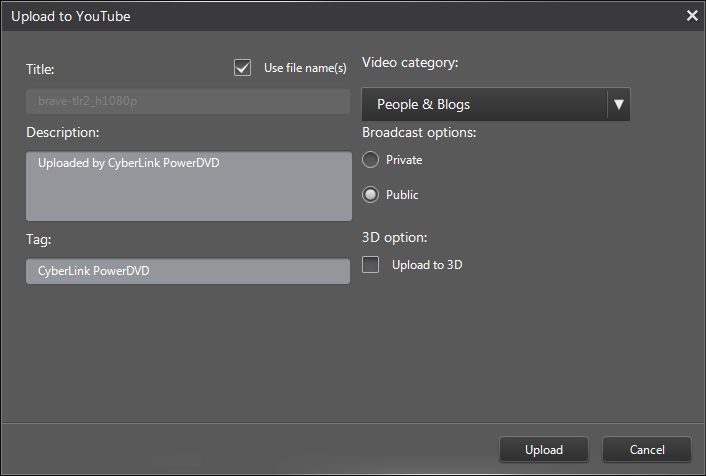Click the Private option label text
Image resolution: width=706 pixels, height=476 pixels.
tap(404, 160)
